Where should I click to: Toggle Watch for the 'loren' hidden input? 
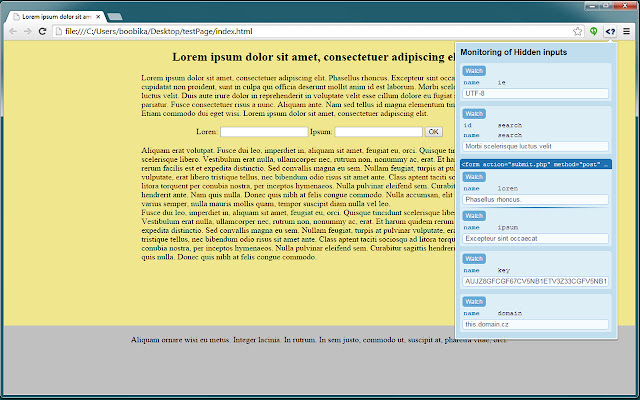[474, 176]
